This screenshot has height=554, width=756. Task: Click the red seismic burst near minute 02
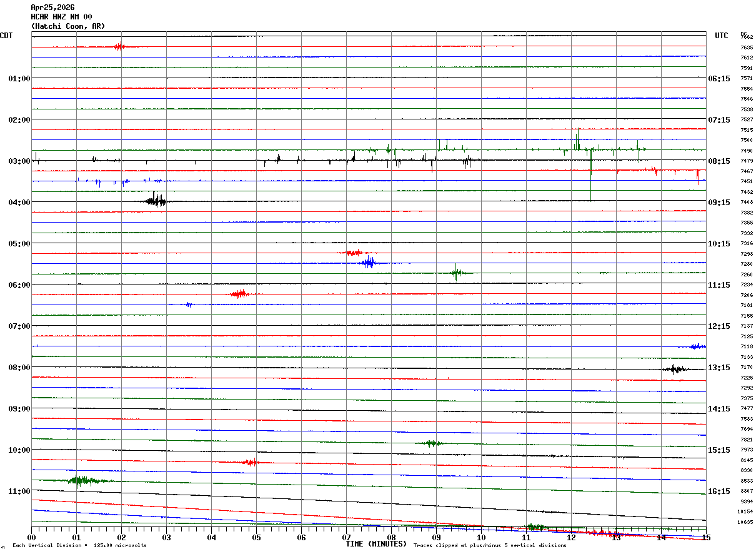click(x=119, y=46)
